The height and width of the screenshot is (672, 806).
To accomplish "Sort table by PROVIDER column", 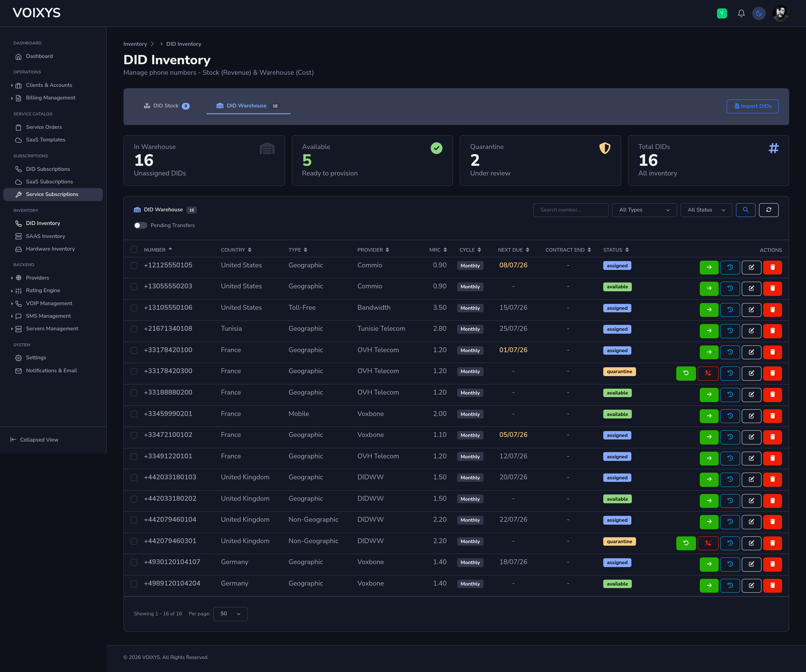I will (x=373, y=250).
